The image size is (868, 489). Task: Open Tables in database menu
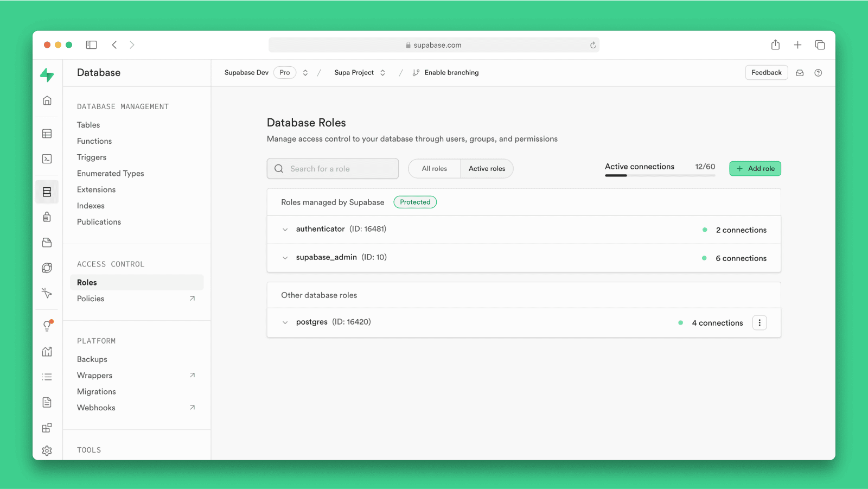[88, 125]
